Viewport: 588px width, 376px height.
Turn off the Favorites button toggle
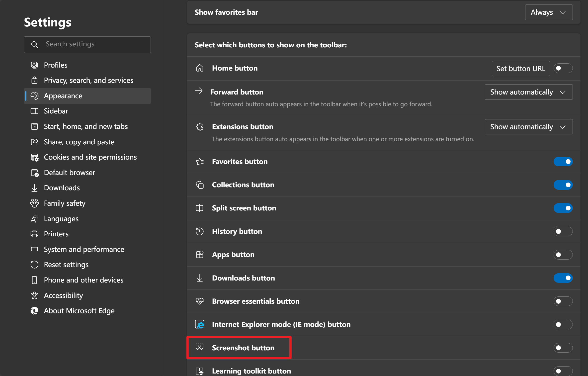click(563, 162)
